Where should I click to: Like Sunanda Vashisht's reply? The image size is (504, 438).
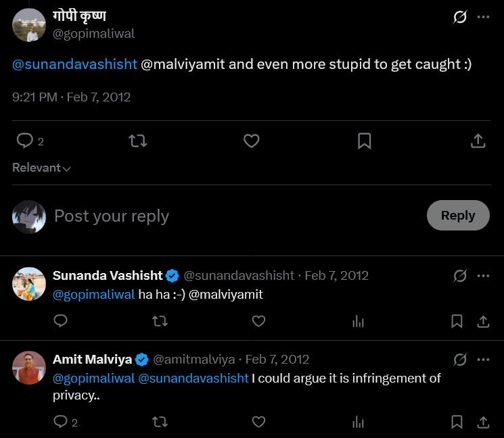click(258, 321)
